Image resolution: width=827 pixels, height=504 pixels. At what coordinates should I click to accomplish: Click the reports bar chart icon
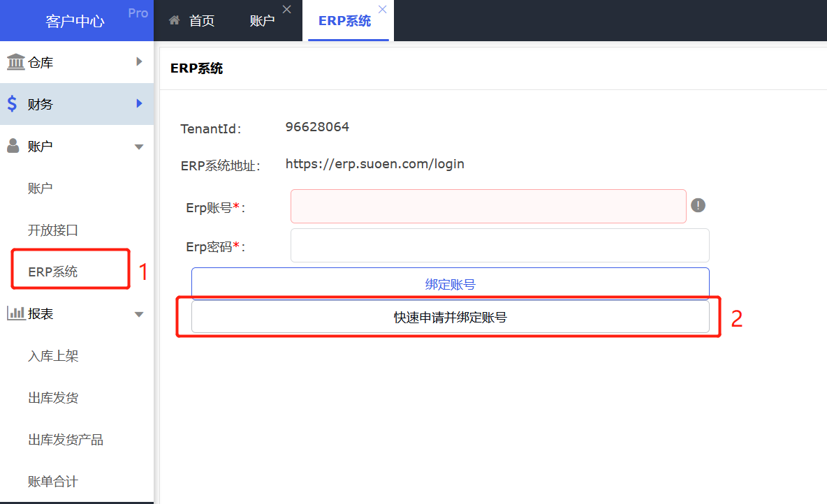(16, 313)
